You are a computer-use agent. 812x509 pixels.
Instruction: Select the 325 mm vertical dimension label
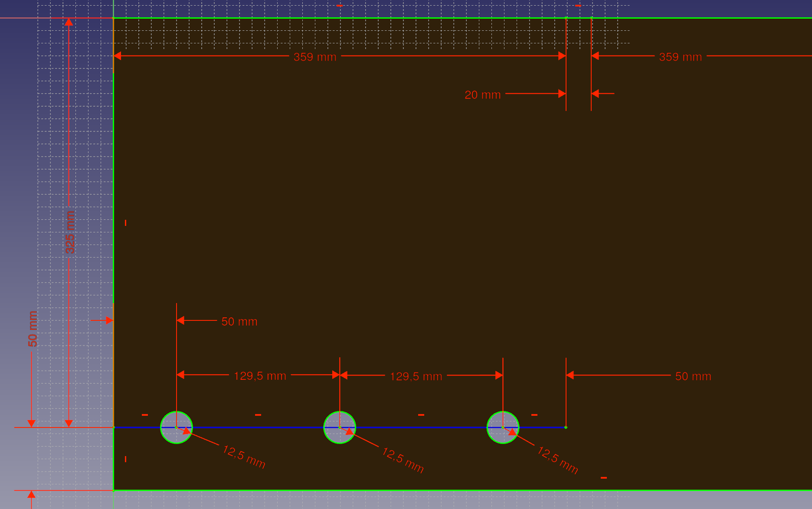point(70,232)
